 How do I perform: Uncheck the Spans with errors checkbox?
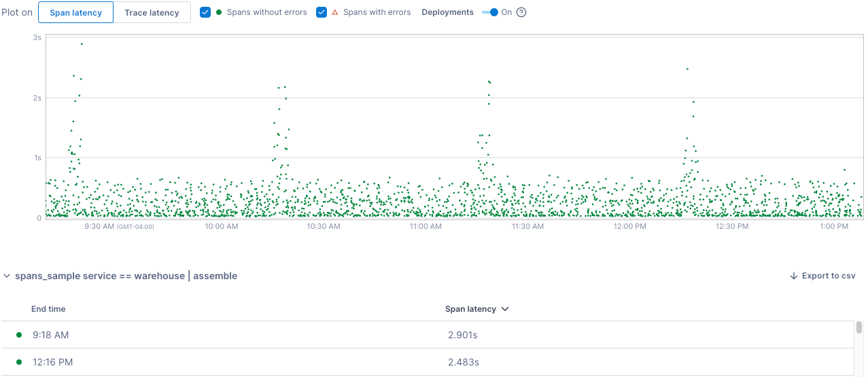pos(322,12)
